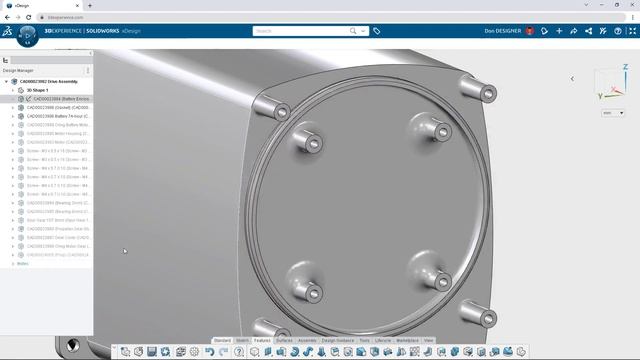Viewport: 640px width, 360px height.
Task: Click Don DESIGNER's avatar picture
Action: point(529,31)
